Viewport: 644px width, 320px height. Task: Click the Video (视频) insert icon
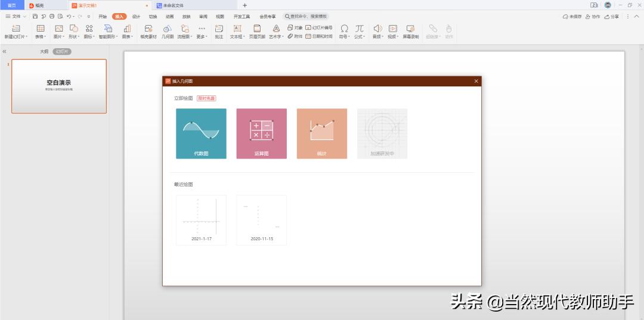point(393,29)
